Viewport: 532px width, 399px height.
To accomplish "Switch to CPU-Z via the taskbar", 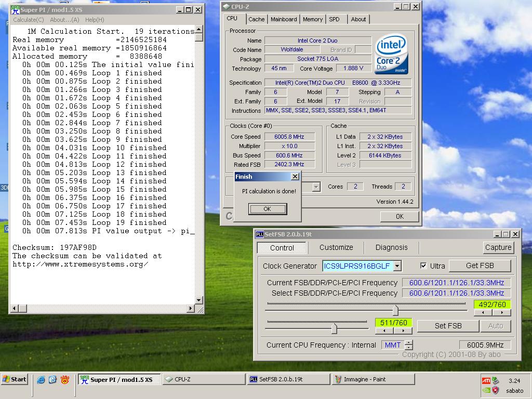I will tap(204, 379).
